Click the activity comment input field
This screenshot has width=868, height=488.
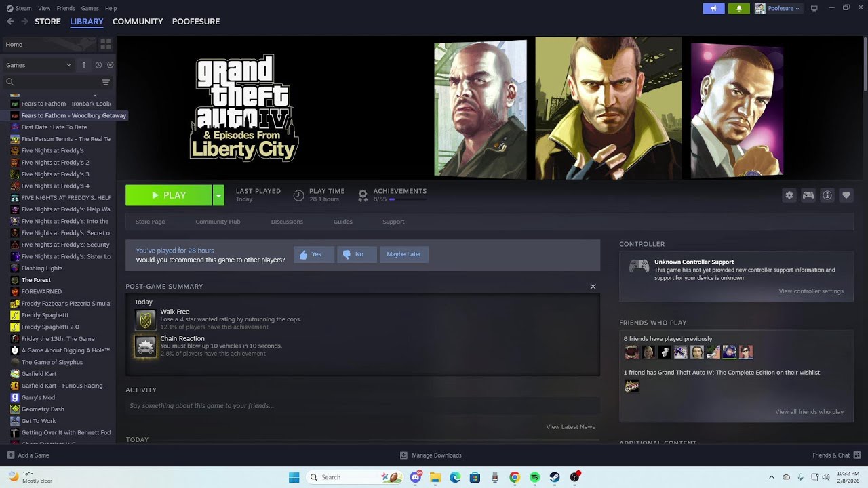(x=363, y=406)
